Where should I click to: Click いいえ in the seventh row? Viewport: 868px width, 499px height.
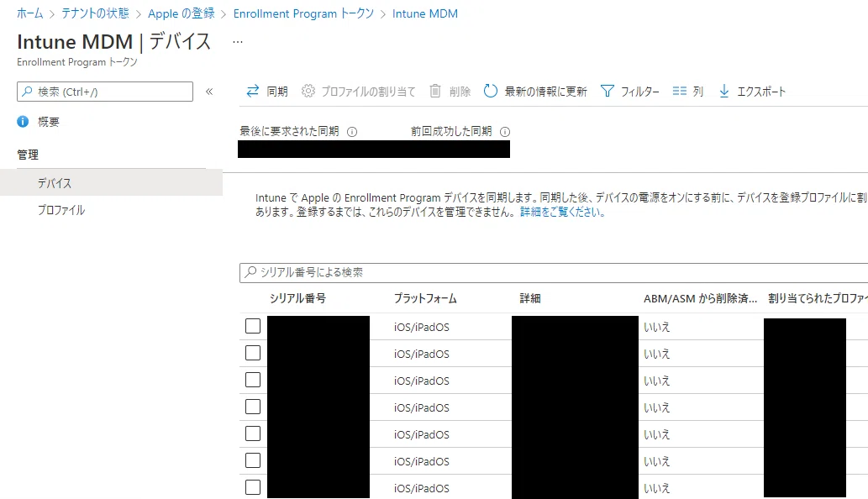(x=656, y=488)
